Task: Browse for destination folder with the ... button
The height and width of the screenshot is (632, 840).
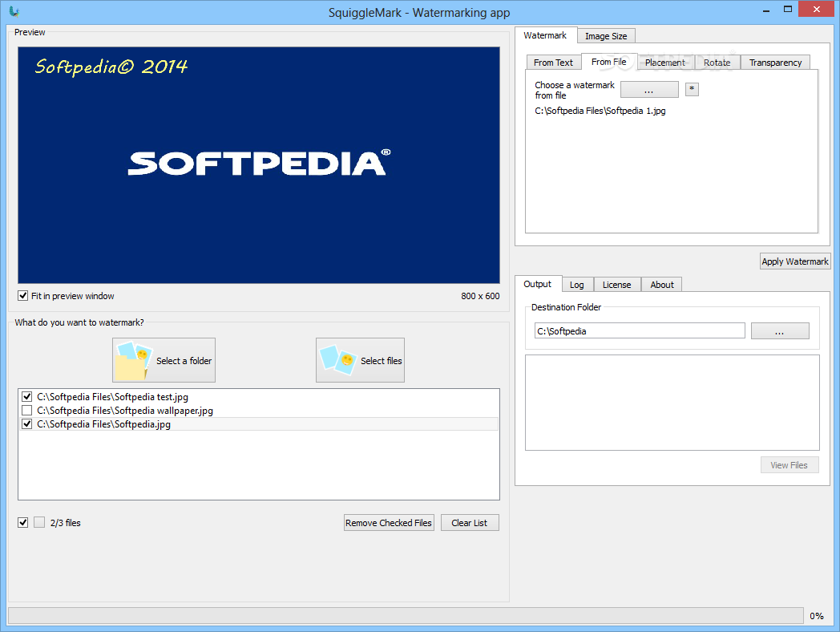Action: click(779, 330)
